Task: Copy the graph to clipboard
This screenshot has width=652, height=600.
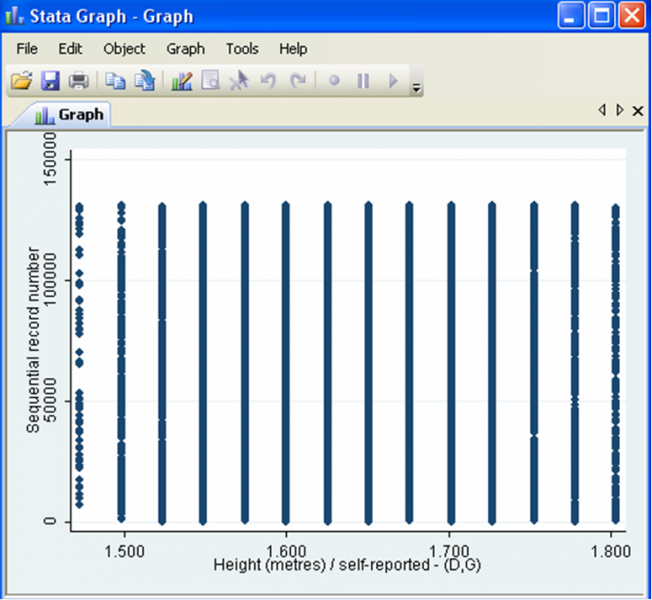Action: (116, 81)
